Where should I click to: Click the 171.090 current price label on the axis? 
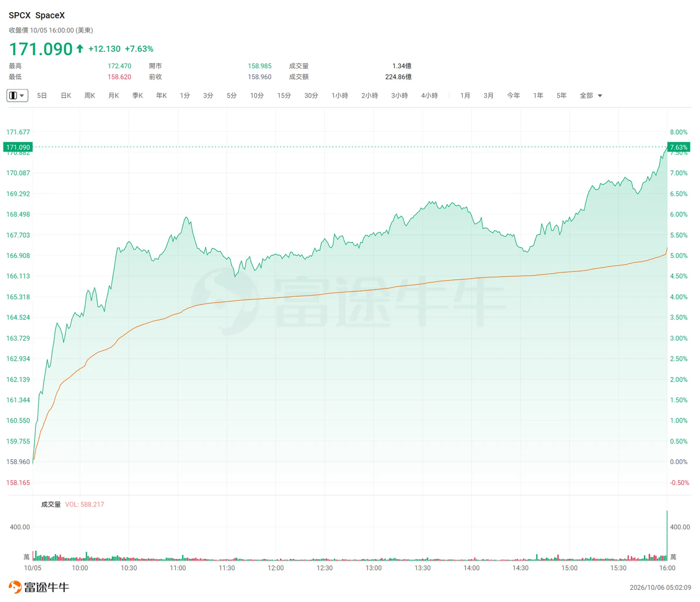(18, 147)
